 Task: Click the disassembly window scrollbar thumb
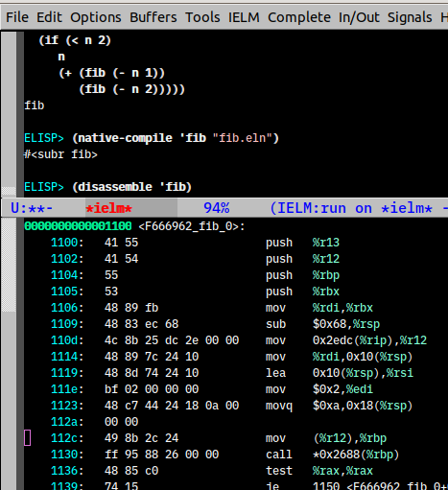click(x=9, y=265)
